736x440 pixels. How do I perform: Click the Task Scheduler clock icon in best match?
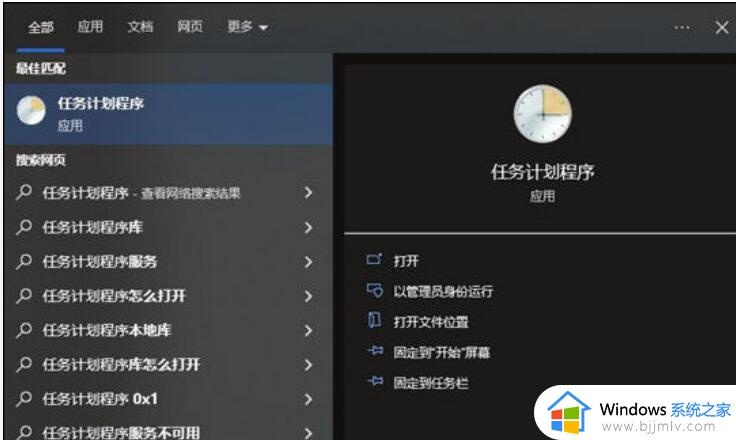(x=31, y=110)
